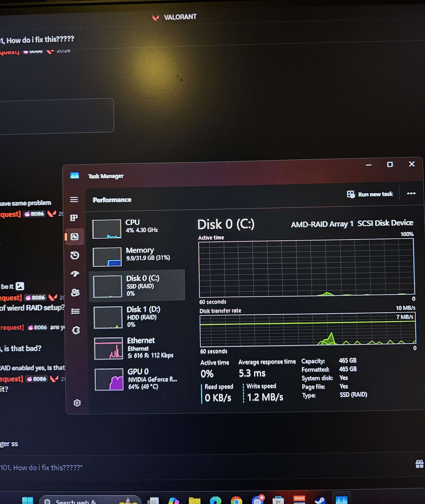
Task: Minimize the Task Manager window
Action: [368, 165]
